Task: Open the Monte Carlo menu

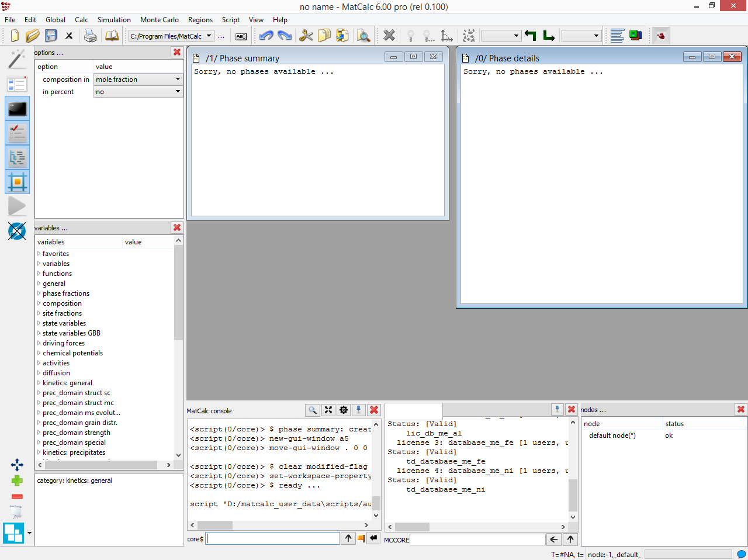Action: (x=159, y=20)
